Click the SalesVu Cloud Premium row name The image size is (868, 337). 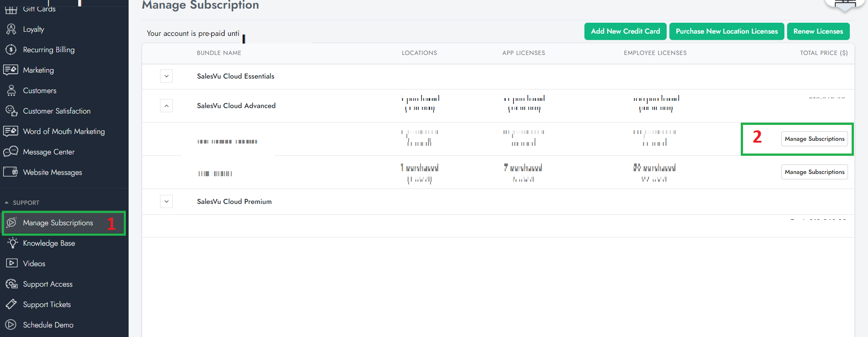pyautogui.click(x=234, y=202)
